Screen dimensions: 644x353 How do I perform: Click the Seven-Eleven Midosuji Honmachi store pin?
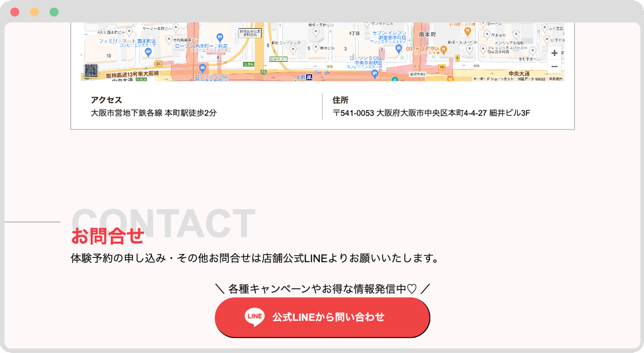point(399,47)
